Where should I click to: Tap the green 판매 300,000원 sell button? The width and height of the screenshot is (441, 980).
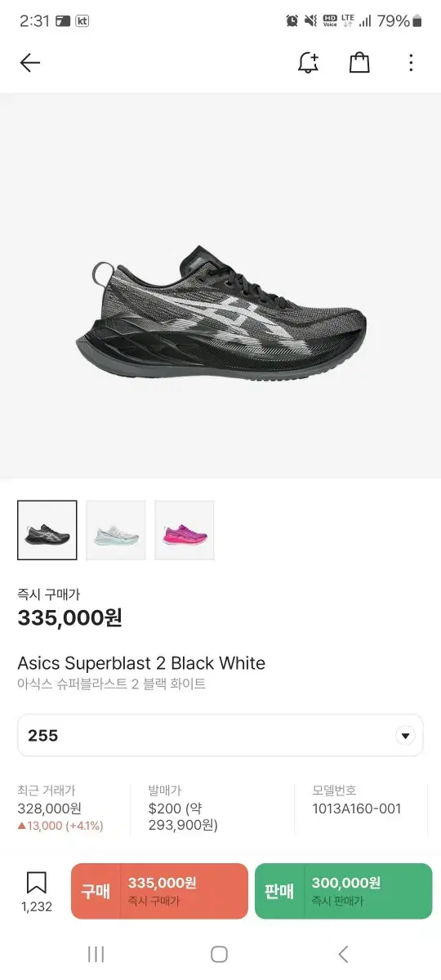344,891
